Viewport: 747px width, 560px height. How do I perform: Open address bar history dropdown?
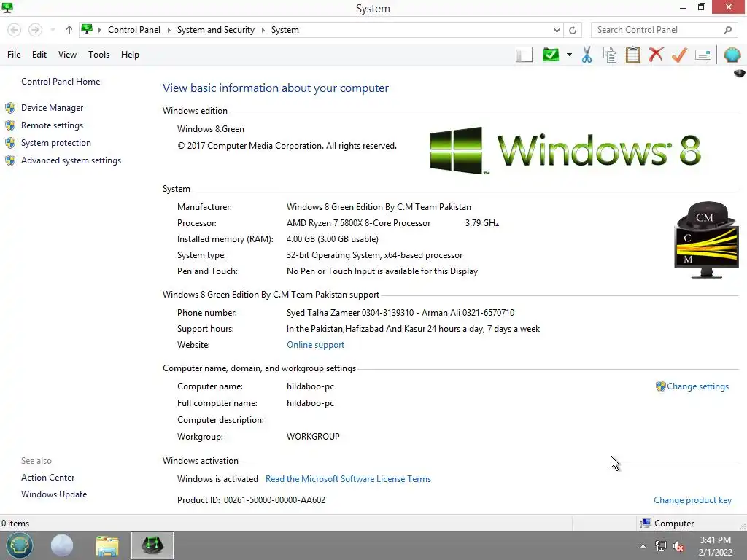pyautogui.click(x=557, y=30)
